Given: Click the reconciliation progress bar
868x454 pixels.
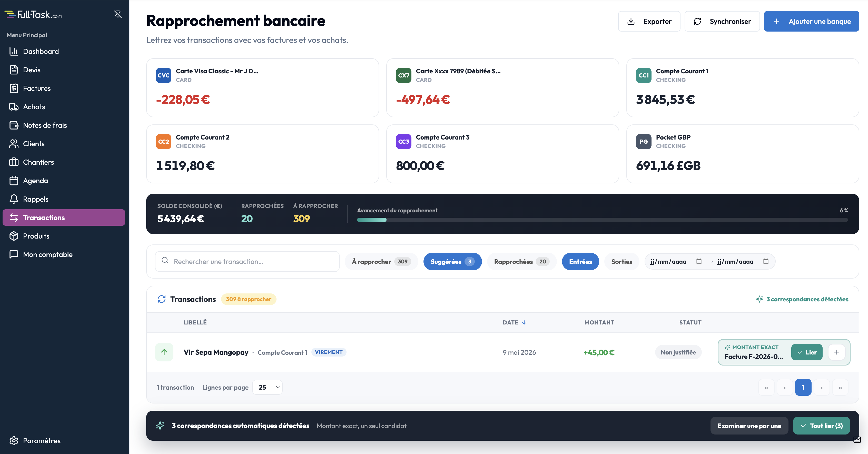Looking at the screenshot, I should pos(602,220).
